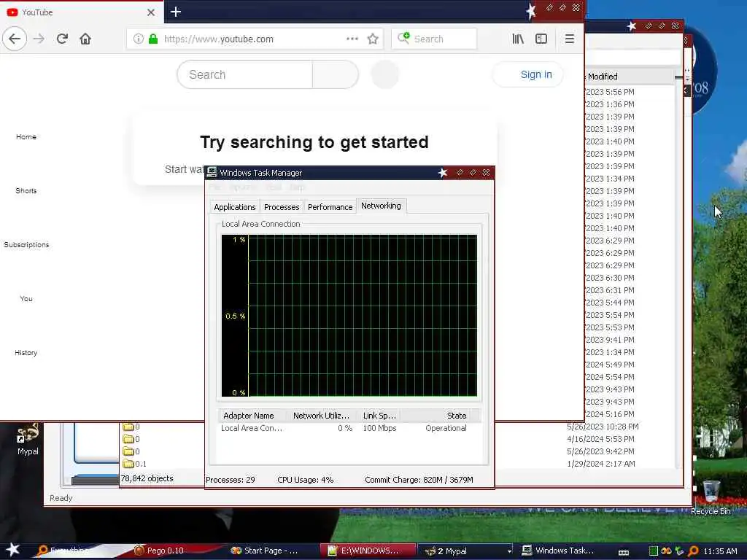The height and width of the screenshot is (560, 747).
Task: Select the row modified 2023 9:41 PM
Action: (x=610, y=340)
